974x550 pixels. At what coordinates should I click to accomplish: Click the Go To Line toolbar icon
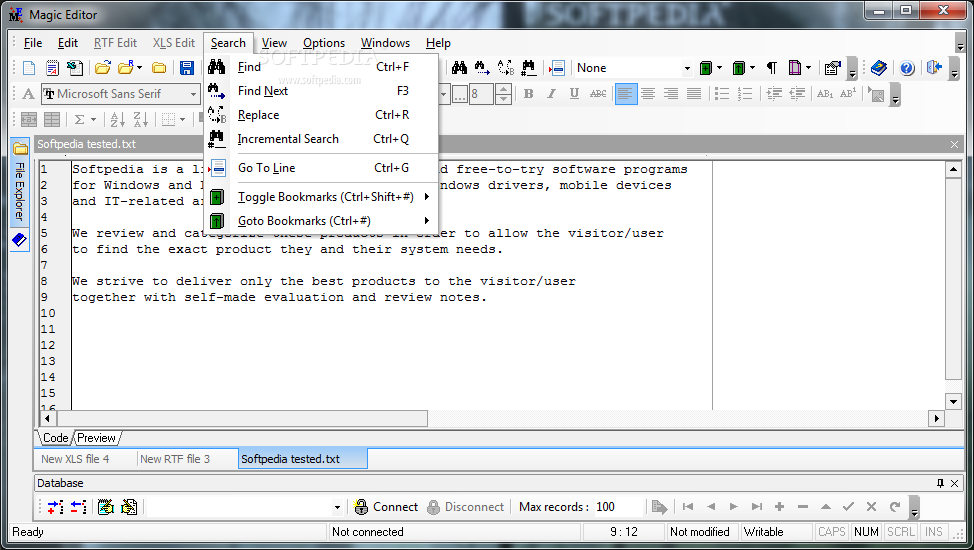557,68
